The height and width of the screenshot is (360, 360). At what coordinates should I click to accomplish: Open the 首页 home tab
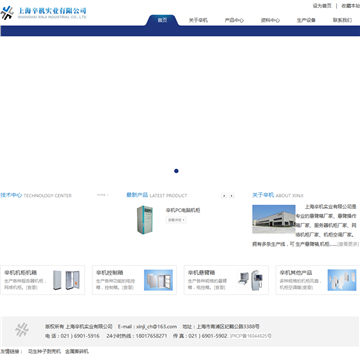point(162,20)
